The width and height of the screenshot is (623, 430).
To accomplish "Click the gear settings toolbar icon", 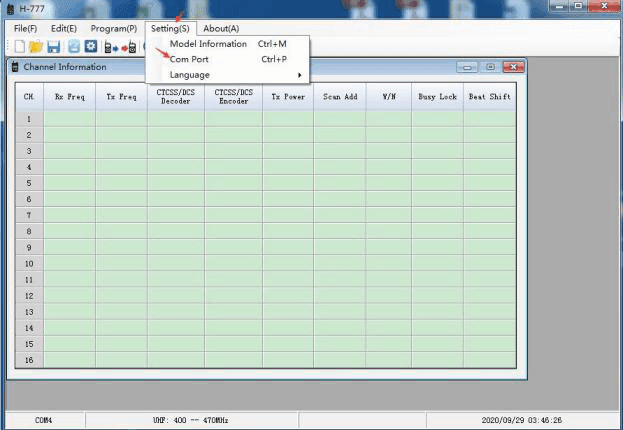I will 89,47.
